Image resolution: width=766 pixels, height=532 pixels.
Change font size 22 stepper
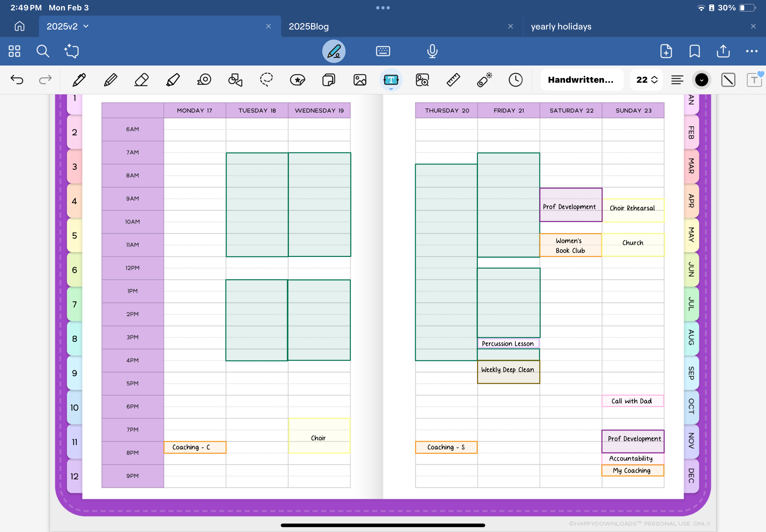646,80
